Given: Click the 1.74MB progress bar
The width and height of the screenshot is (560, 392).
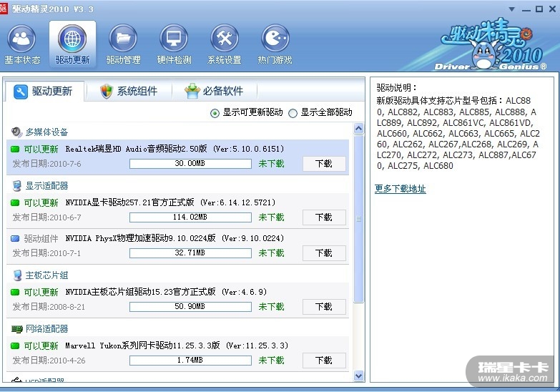Looking at the screenshot, I should 190,361.
